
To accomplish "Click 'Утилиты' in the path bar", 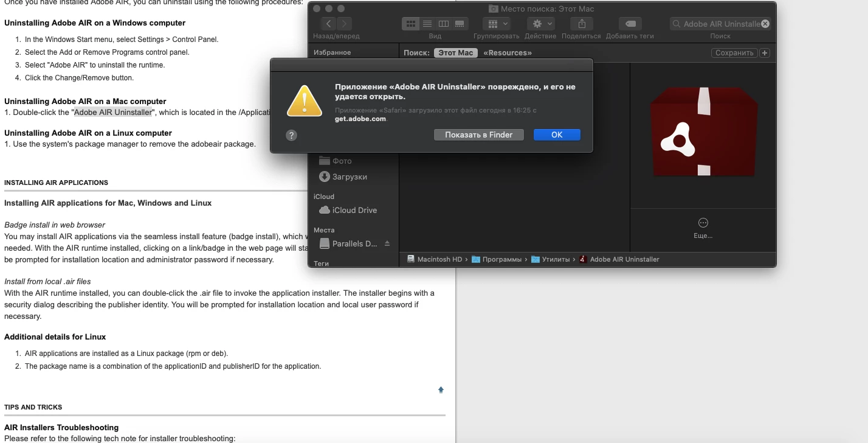I will [x=550, y=259].
